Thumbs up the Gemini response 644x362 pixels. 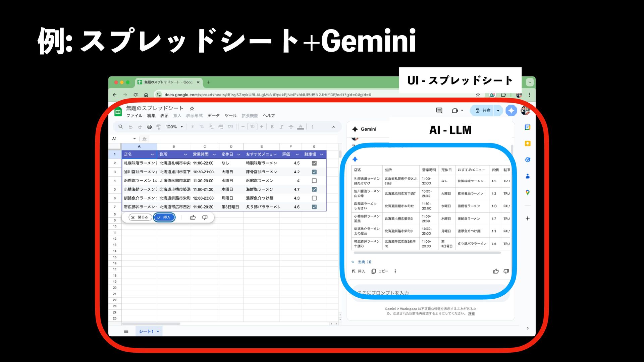(x=496, y=271)
